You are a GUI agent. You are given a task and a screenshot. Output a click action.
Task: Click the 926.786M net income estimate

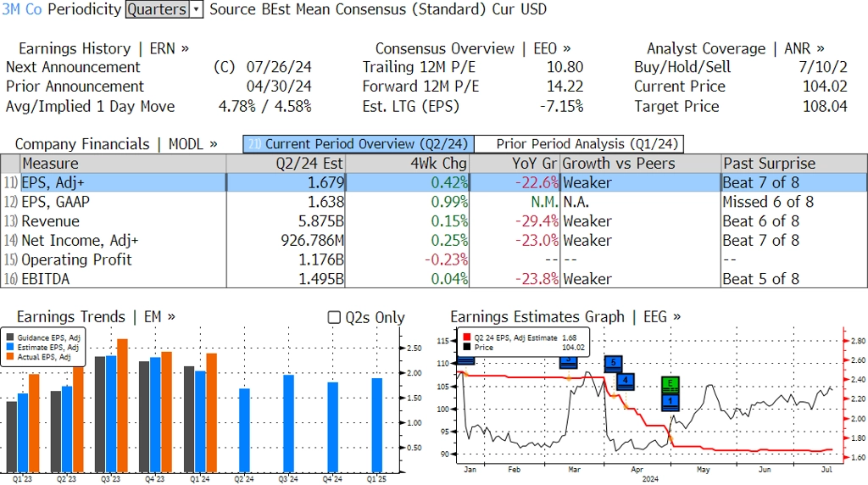pos(312,240)
